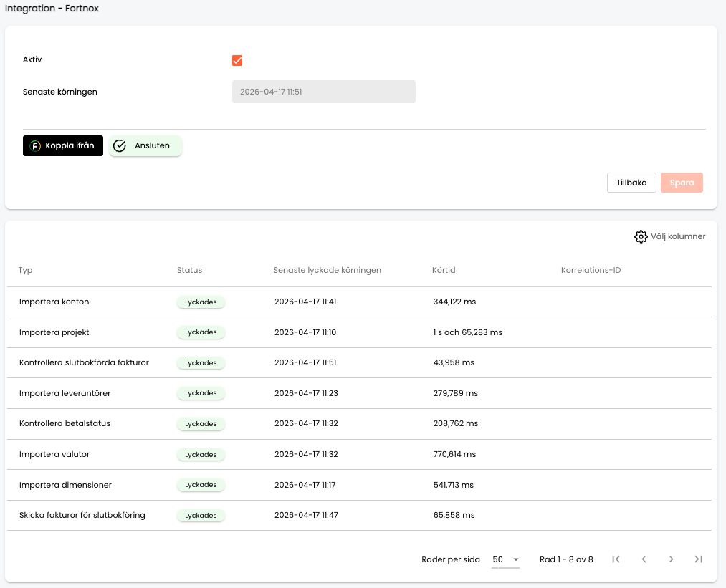Go to previous page arrow
The image size is (726, 588).
[x=644, y=559]
